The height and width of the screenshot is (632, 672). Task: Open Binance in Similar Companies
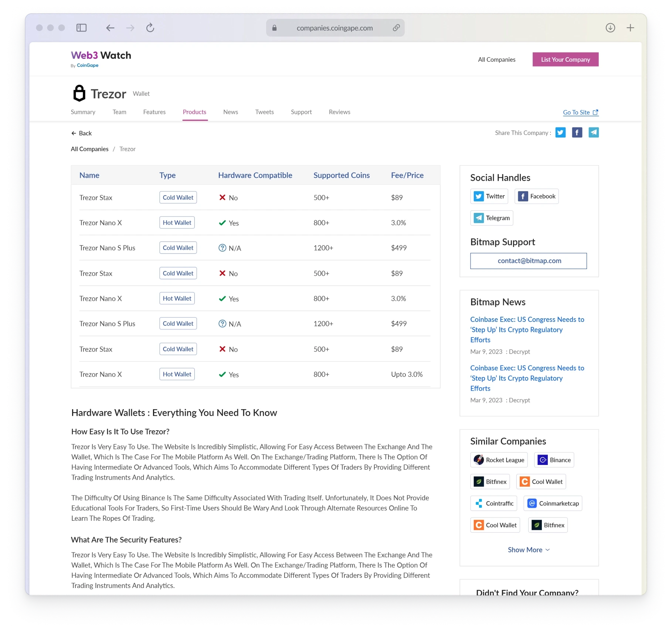tap(554, 460)
